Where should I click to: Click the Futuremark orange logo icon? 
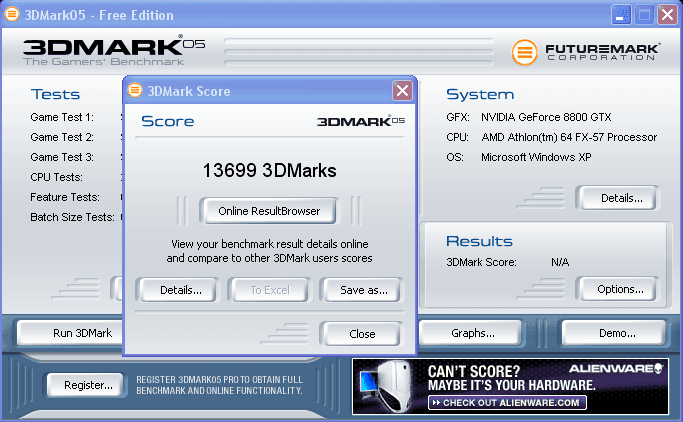click(524, 52)
